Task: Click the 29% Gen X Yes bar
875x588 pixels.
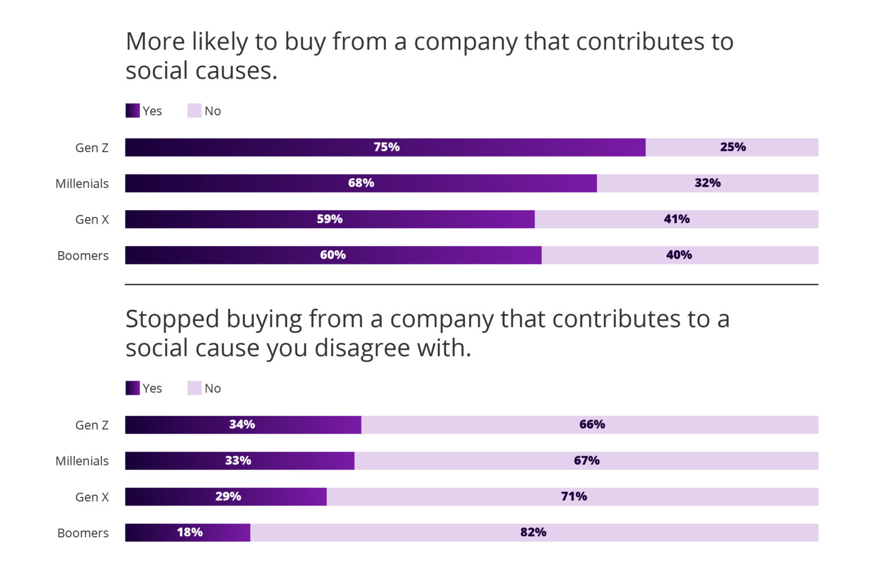Action: click(x=226, y=496)
